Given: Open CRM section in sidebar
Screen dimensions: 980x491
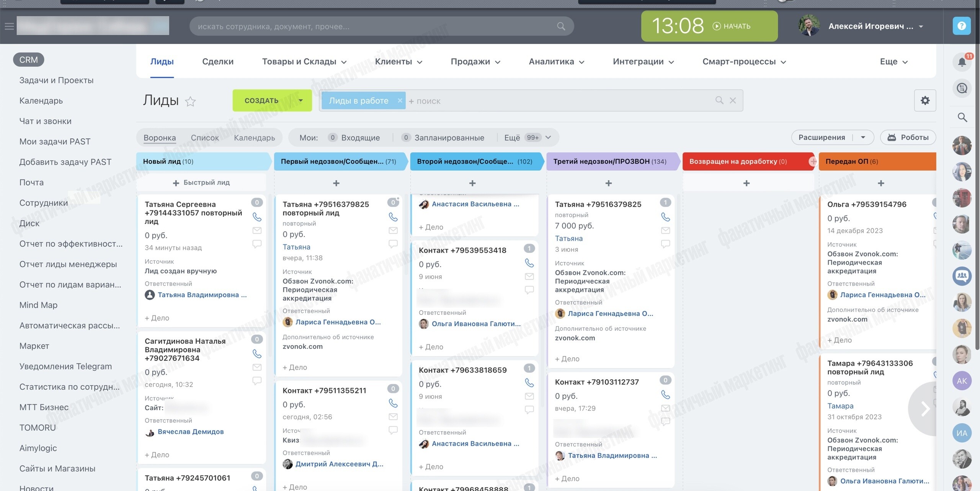Looking at the screenshot, I should pyautogui.click(x=29, y=60).
